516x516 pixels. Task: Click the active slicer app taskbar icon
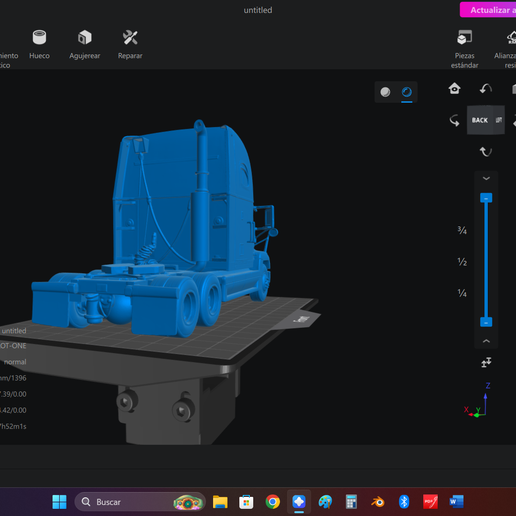pyautogui.click(x=299, y=502)
